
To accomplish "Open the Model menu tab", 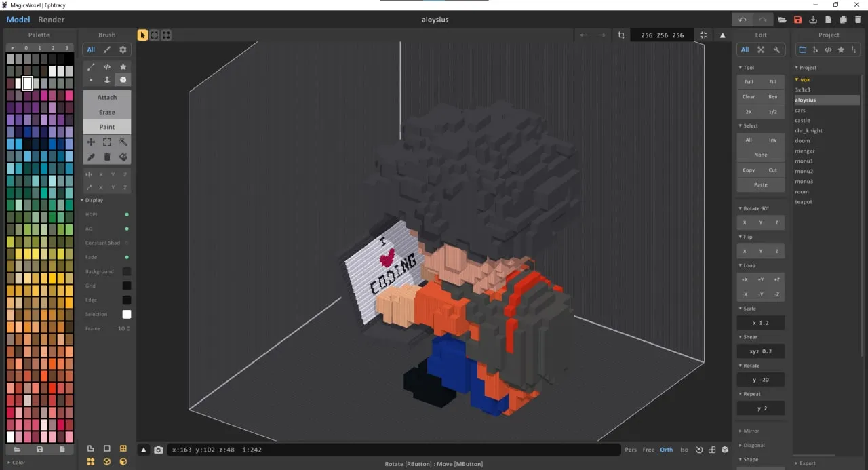I will [18, 19].
